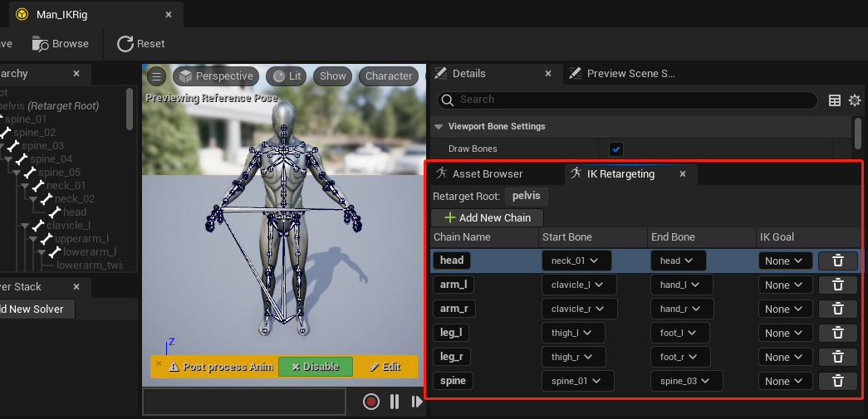
Task: Click the leg_l chain name field
Action: [451, 333]
